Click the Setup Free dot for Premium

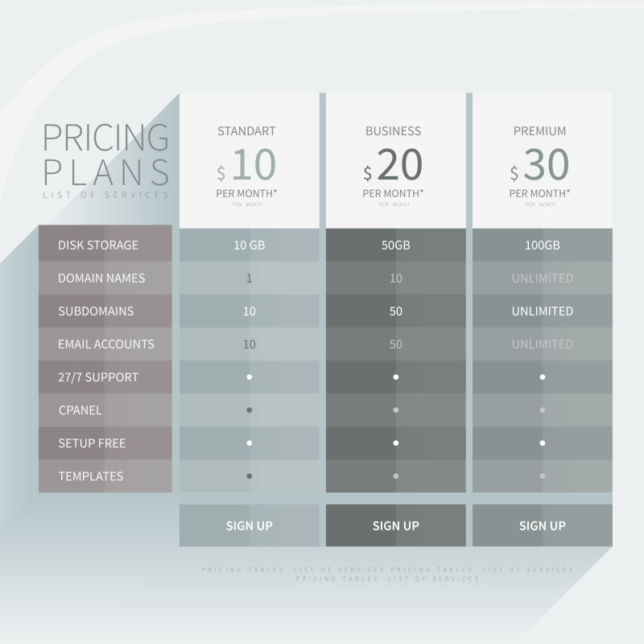click(543, 443)
